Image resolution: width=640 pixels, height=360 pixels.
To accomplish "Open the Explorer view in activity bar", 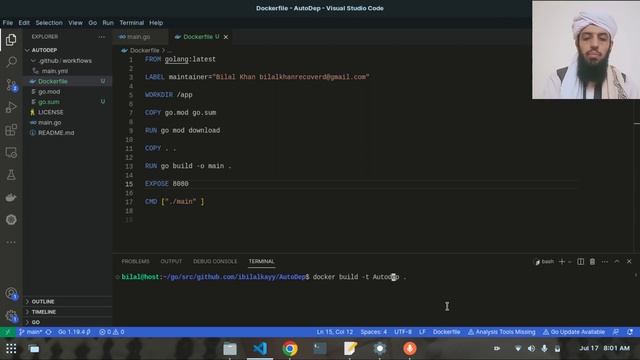I will [11, 40].
